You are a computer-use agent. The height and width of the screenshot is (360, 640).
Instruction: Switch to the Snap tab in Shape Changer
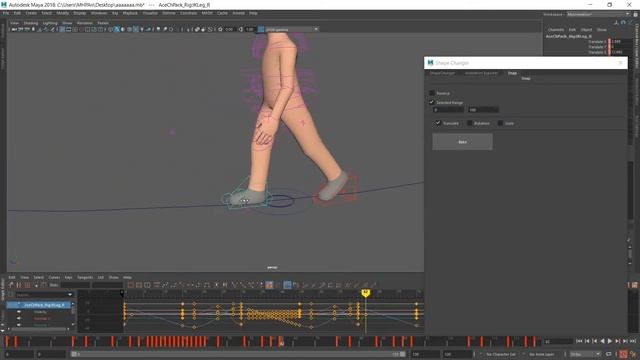pyautogui.click(x=512, y=73)
